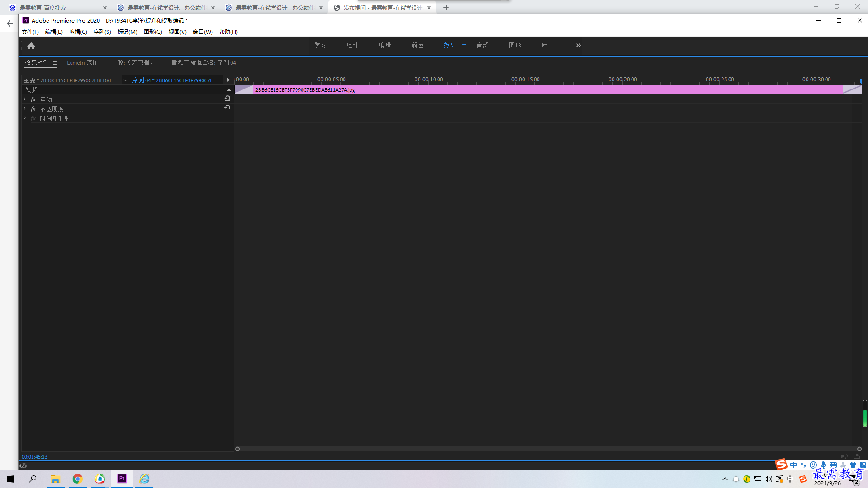
Task: Open the Lumetri 范围 panel tab
Action: [x=83, y=63]
